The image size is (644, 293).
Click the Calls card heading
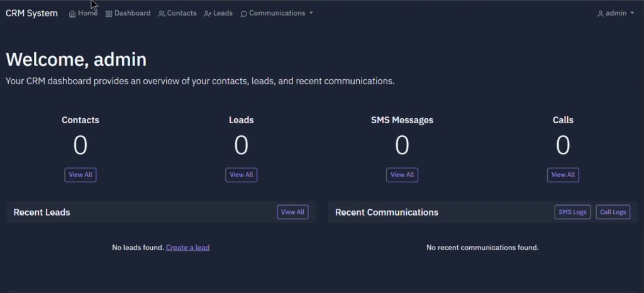[563, 120]
